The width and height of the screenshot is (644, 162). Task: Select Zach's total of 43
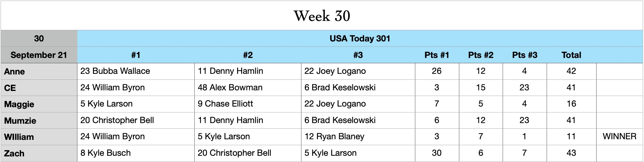(x=571, y=153)
